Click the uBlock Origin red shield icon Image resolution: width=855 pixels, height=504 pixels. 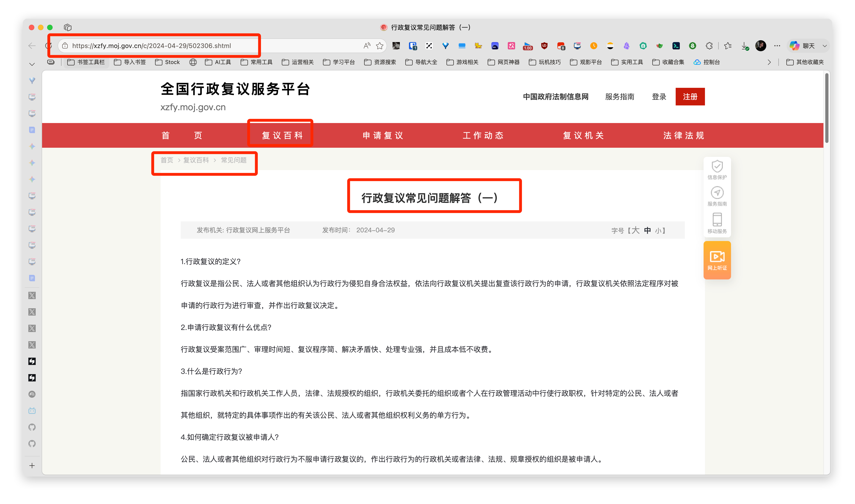click(544, 46)
